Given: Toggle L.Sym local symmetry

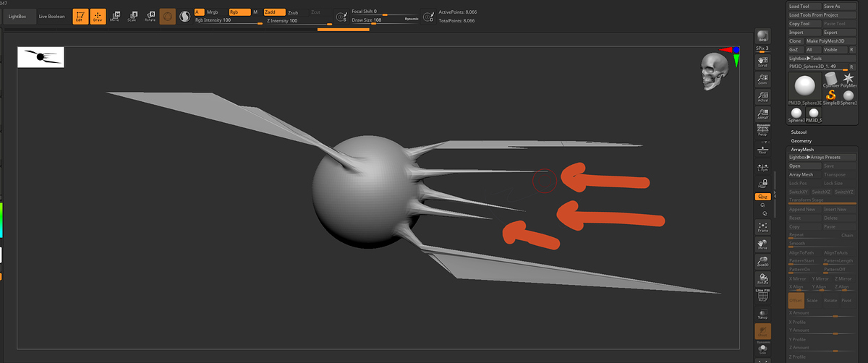Looking at the screenshot, I should tap(762, 166).
